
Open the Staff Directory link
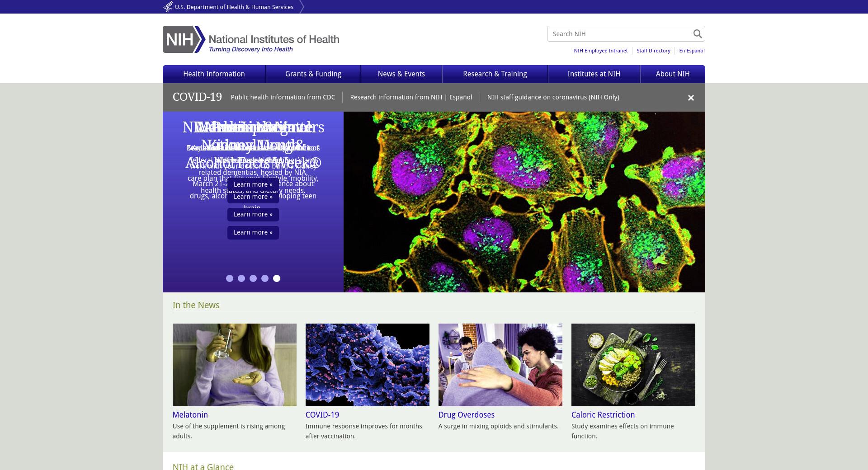[653, 51]
